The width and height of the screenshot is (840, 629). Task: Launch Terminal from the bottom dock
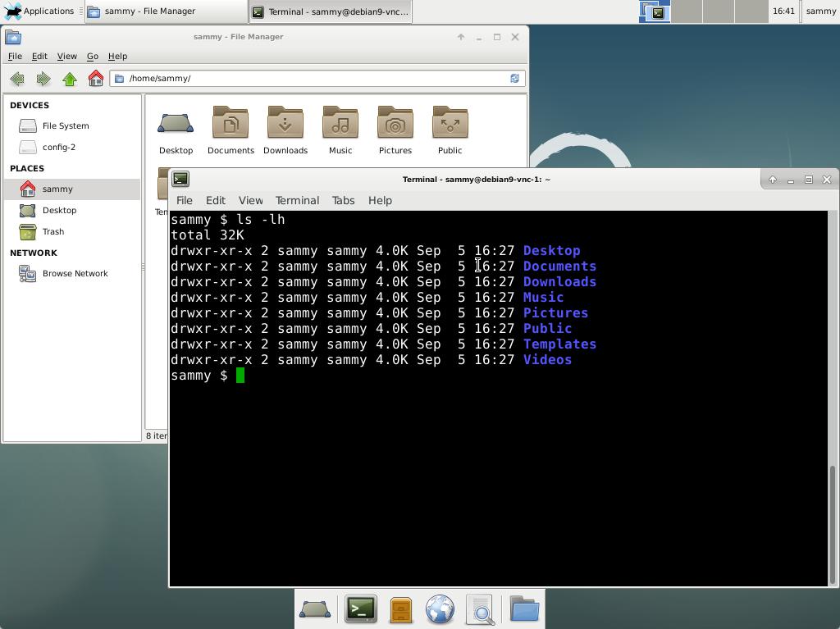point(360,609)
